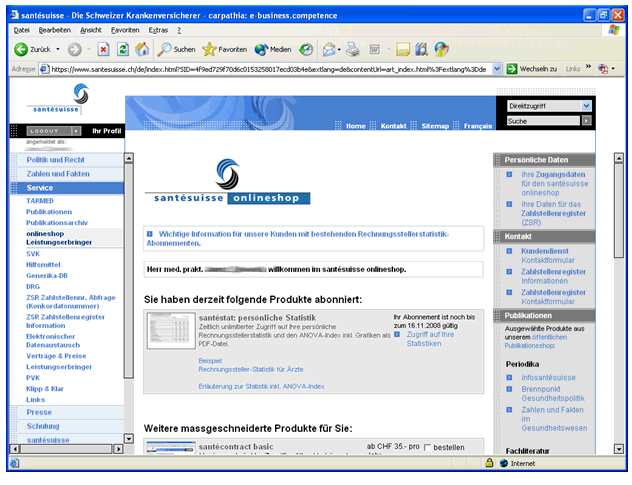Image resolution: width=632 pixels, height=485 pixels.
Task: Open Wichtige Information für unsere Kunden link
Action: 297,238
